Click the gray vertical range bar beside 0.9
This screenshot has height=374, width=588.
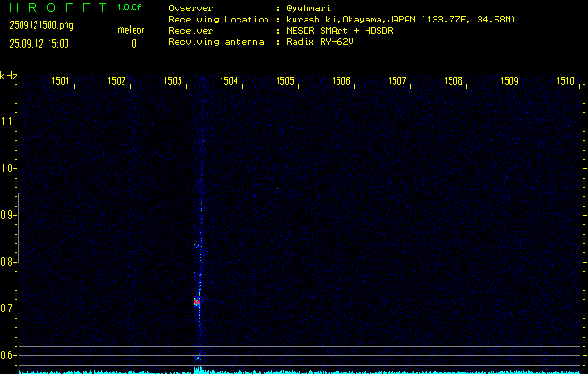coord(19,228)
